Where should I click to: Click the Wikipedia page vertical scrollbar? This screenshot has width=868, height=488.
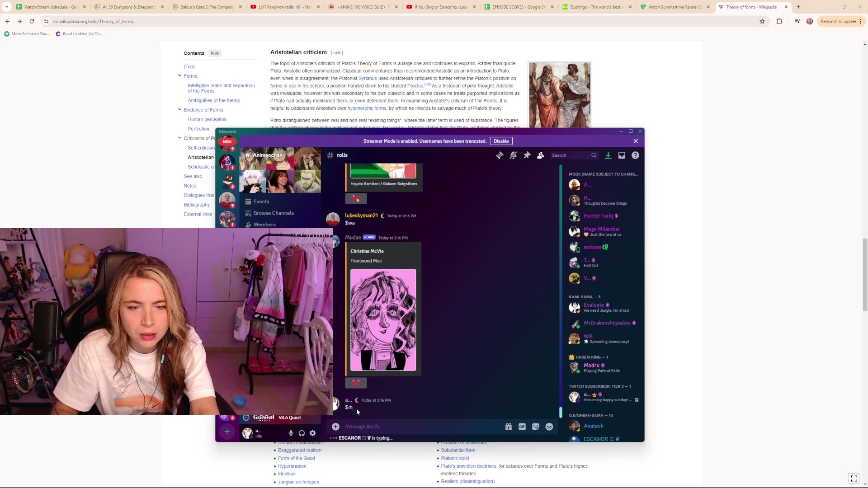coord(865,275)
